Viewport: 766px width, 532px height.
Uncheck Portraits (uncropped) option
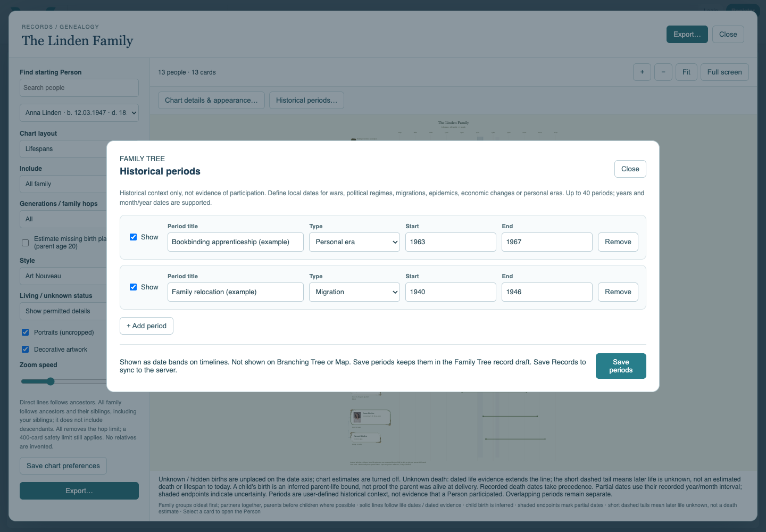click(x=25, y=332)
